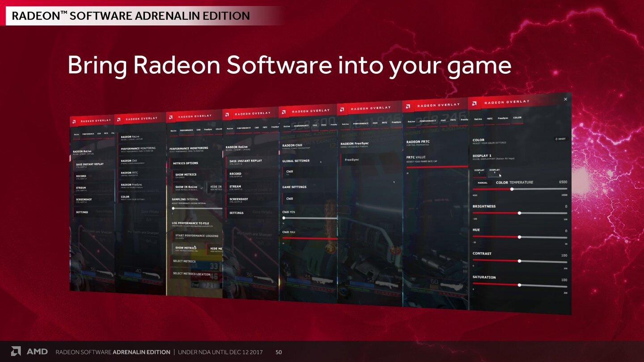Click the Brightness slider handle
This screenshot has width=644, height=362.
pos(519,213)
